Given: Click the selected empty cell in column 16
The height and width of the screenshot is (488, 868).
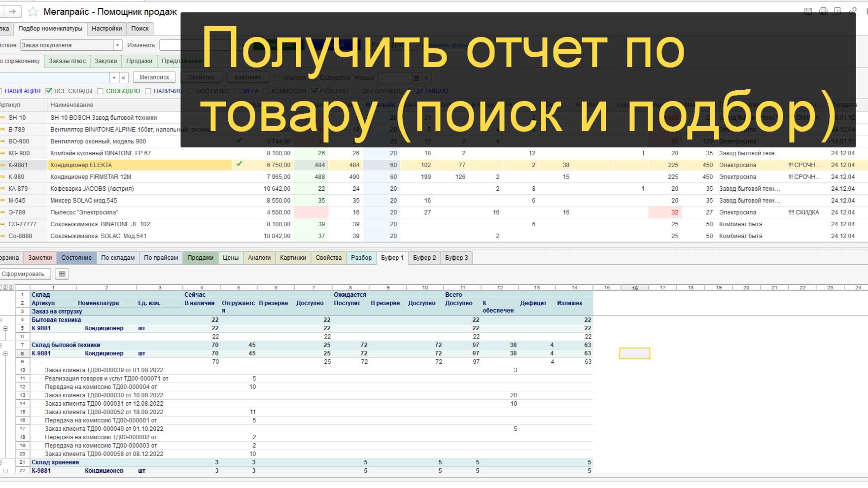Looking at the screenshot, I should [635, 353].
